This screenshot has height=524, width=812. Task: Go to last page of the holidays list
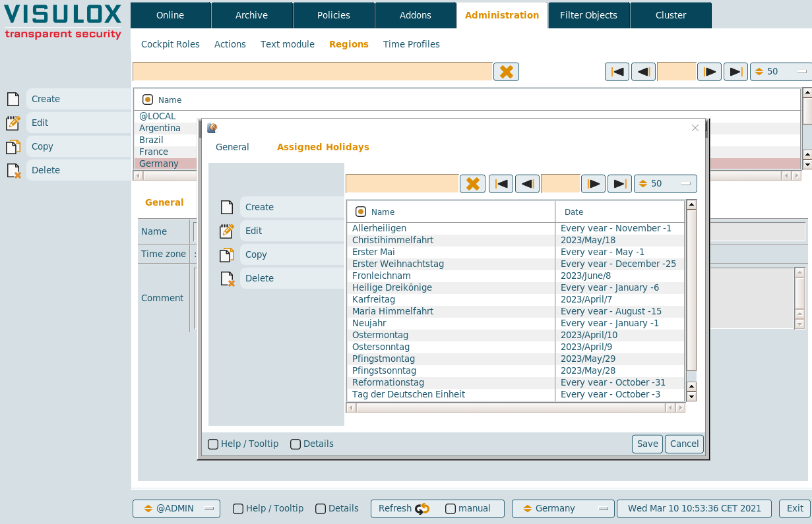point(619,184)
